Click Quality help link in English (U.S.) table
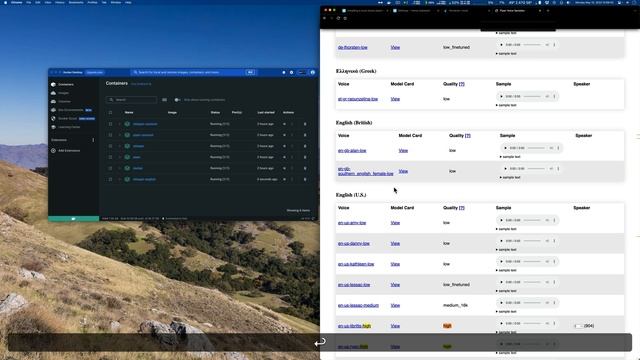Image resolution: width=640 pixels, height=360 pixels. click(462, 208)
